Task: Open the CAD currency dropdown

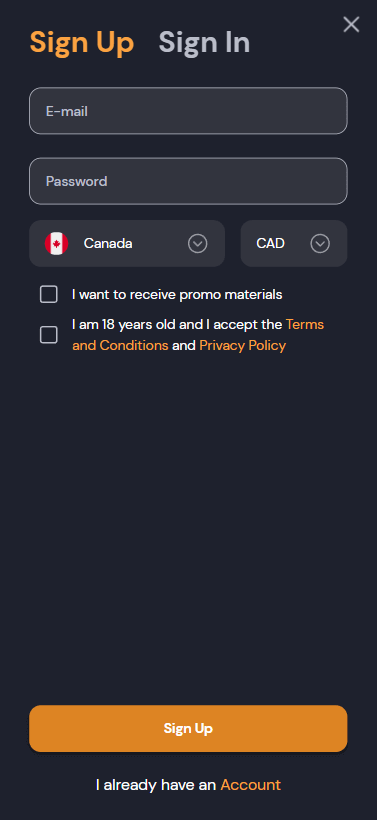Action: pos(294,243)
